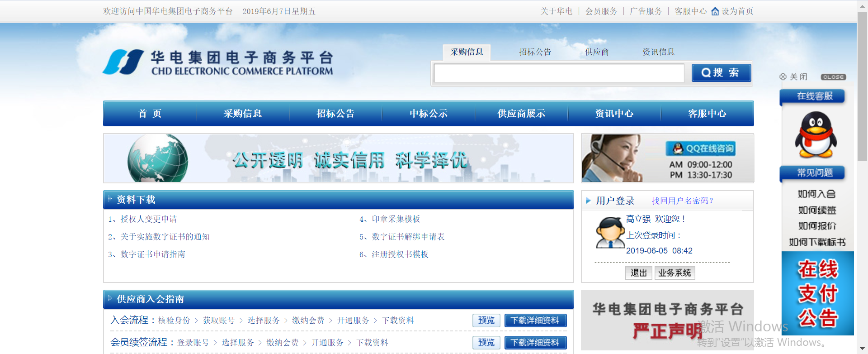Click the globe banner image
This screenshot has width=868, height=354.
click(x=158, y=158)
